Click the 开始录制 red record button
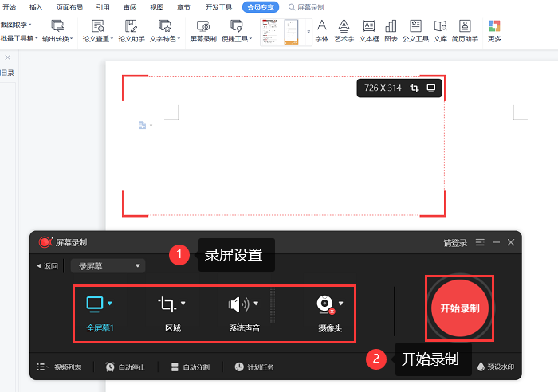This screenshot has height=392, width=558. coord(459,308)
